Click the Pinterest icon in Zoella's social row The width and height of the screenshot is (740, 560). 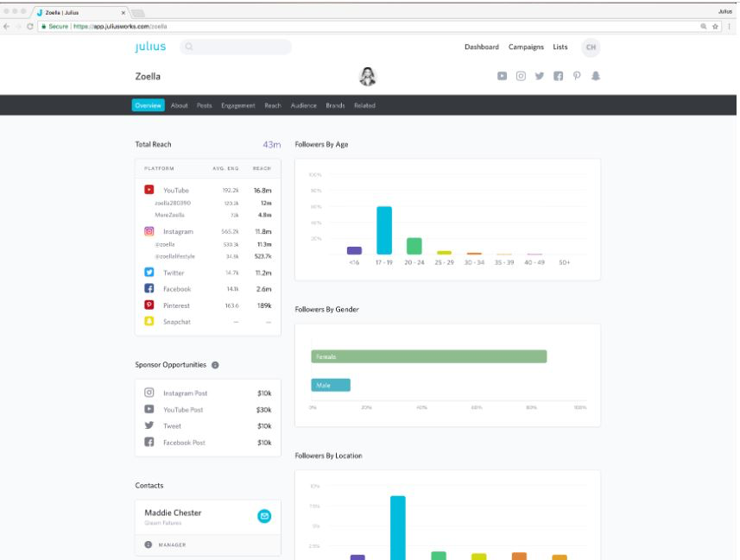click(x=577, y=76)
